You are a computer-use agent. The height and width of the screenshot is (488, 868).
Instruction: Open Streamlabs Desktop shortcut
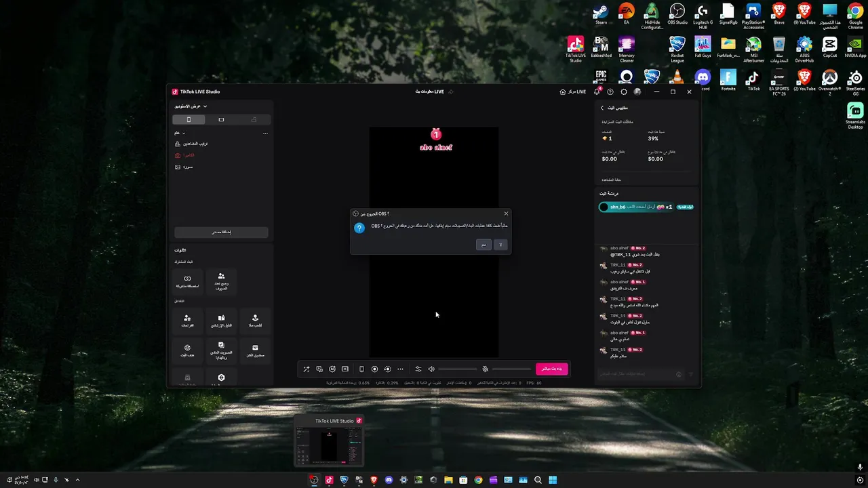[x=856, y=115]
